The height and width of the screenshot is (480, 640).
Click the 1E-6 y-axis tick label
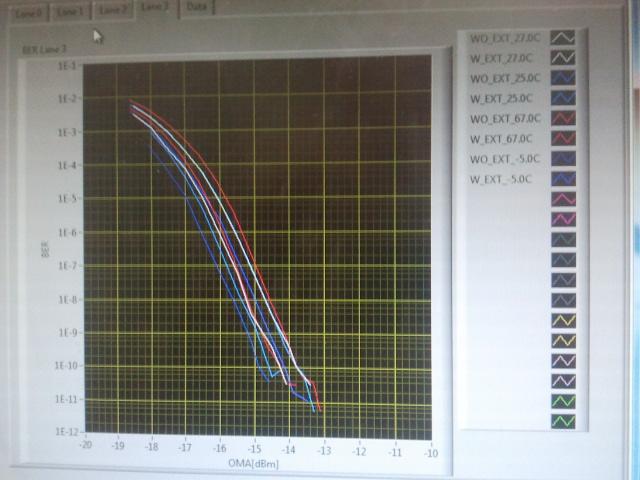(x=69, y=232)
